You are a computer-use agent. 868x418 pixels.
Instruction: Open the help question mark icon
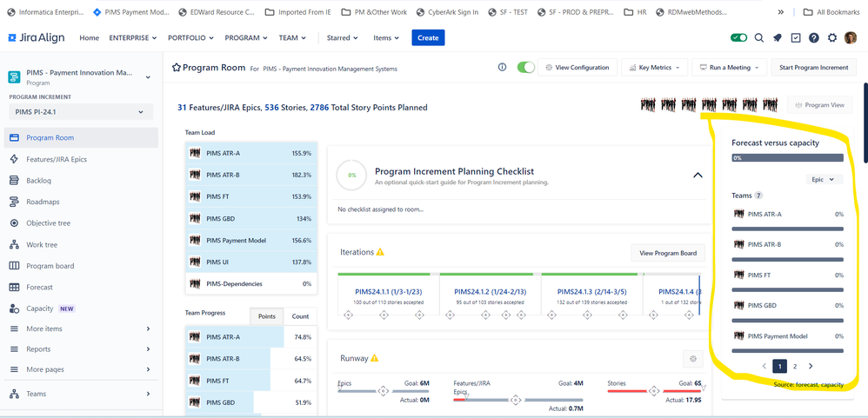point(814,37)
